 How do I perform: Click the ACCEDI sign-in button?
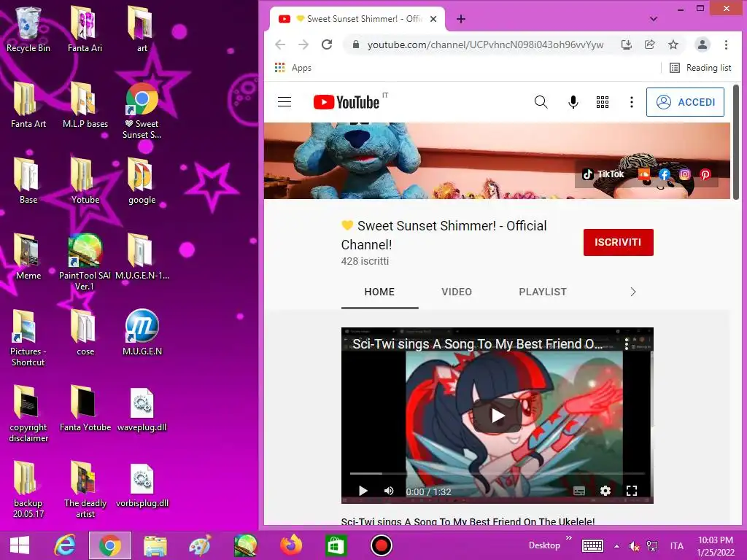pyautogui.click(x=685, y=102)
